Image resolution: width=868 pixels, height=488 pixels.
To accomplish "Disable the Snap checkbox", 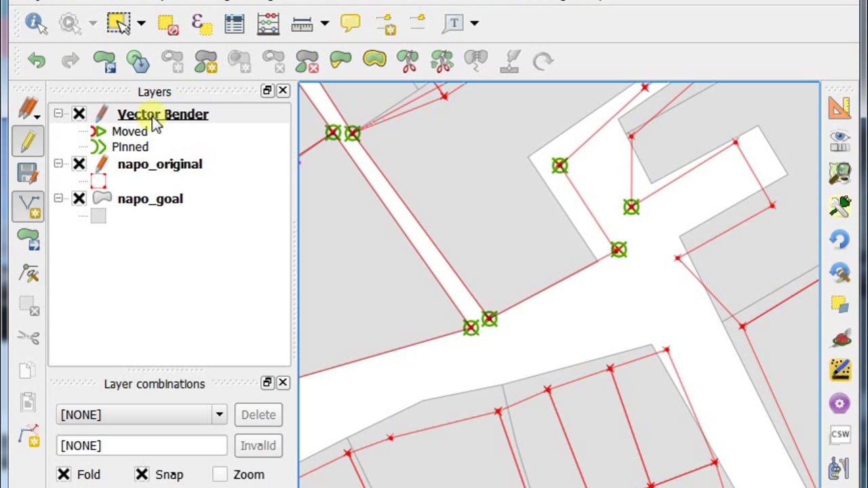I will (142, 474).
